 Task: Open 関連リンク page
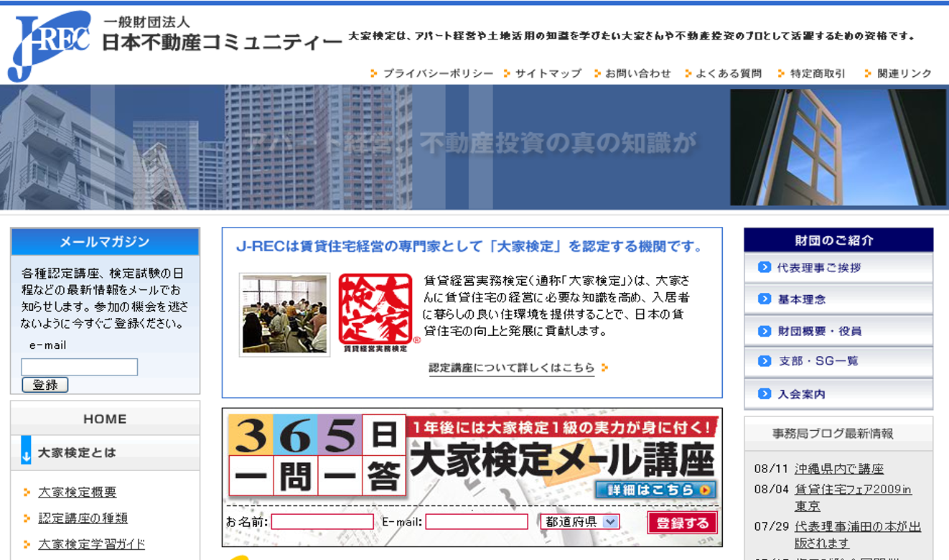(904, 73)
